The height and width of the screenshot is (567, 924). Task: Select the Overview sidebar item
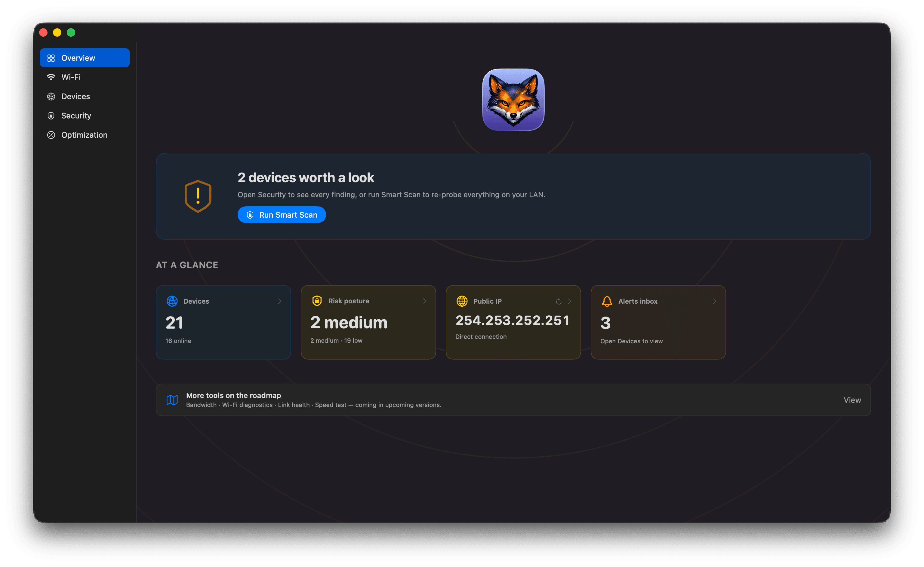85,58
